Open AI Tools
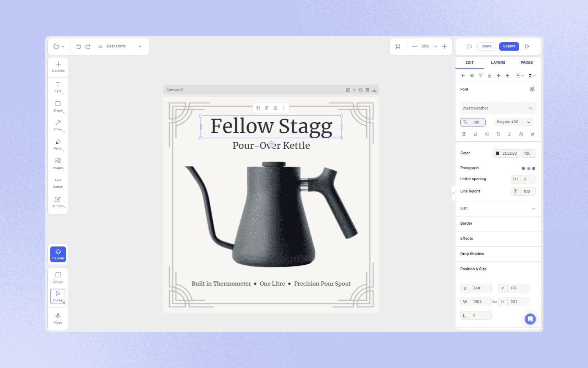Viewport: 588px width, 368px height. click(x=58, y=202)
